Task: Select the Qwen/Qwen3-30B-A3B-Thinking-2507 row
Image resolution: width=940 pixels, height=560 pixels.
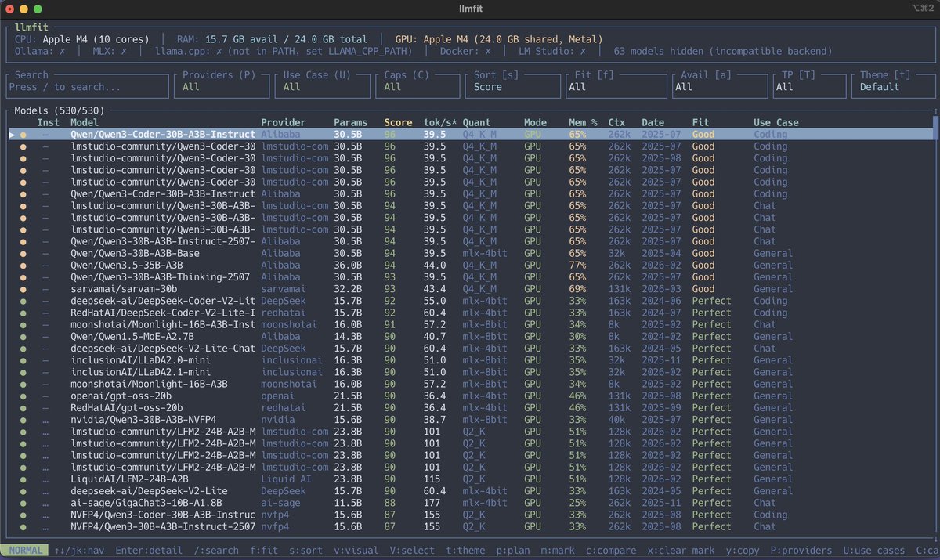Action: click(471, 277)
